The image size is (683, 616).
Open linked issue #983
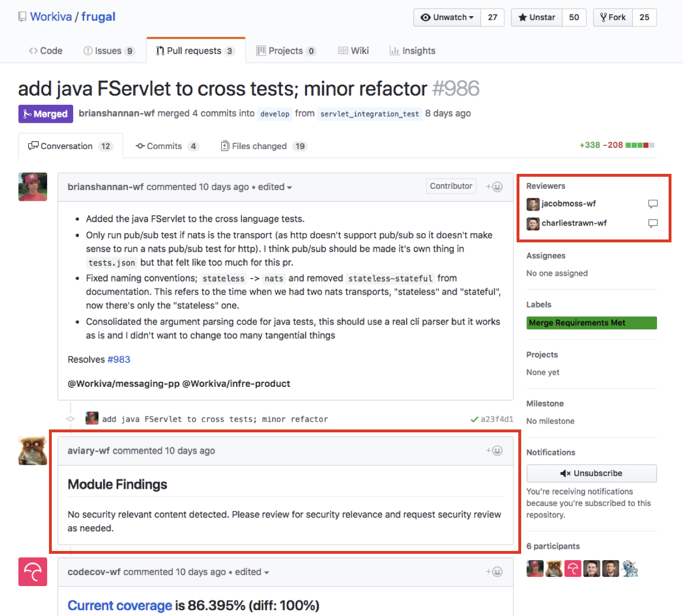(119, 360)
